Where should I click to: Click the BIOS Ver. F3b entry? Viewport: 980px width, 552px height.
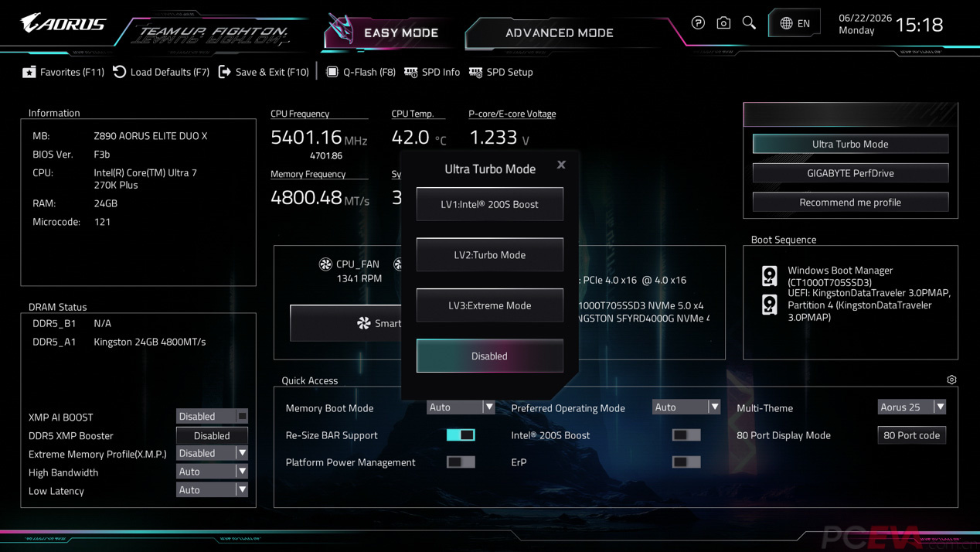click(71, 154)
